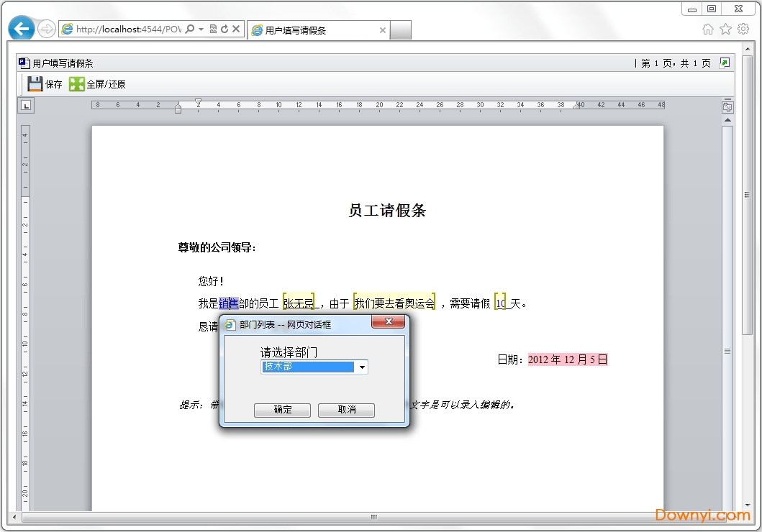Click the small icon above the vertical scrollbar
Screen dimensions: 762x532
click(x=727, y=106)
